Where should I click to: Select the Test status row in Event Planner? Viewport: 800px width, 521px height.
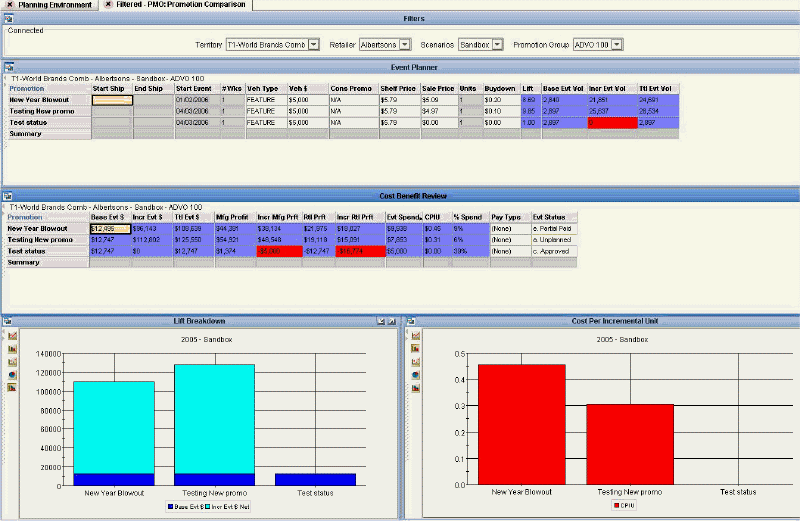point(49,123)
